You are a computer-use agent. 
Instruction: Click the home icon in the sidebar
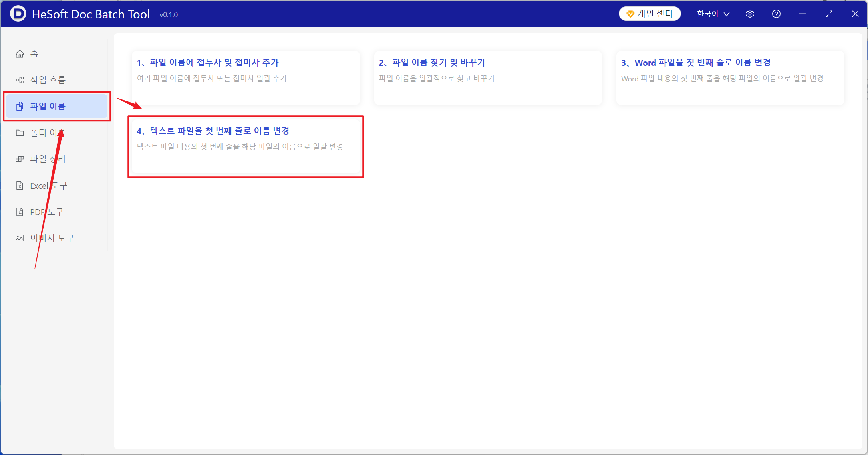click(20, 54)
